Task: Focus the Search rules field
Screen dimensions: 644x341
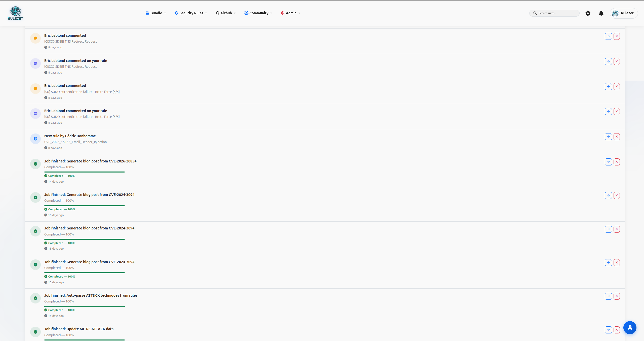Action: click(x=554, y=13)
